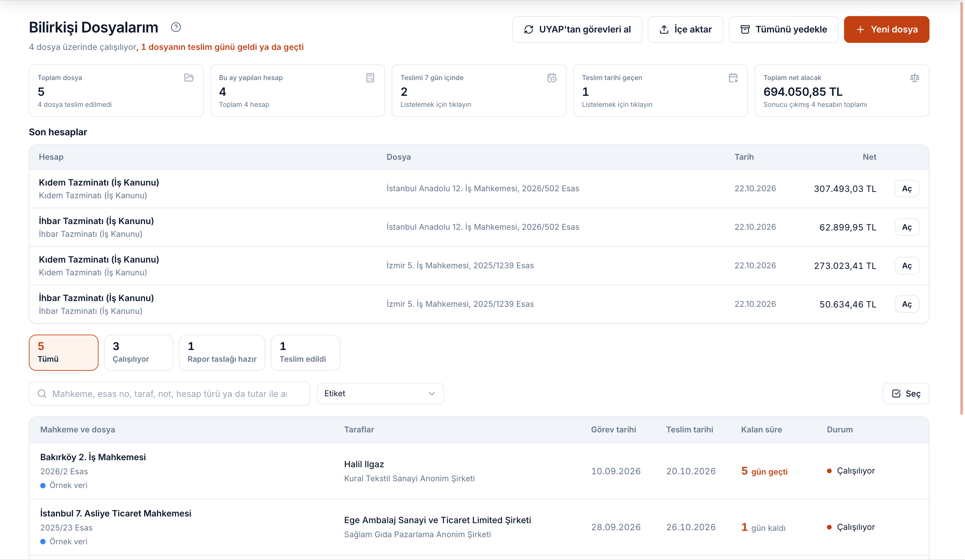This screenshot has width=965, height=560.
Task: Switch to Rapor taslağı hazır tab
Action: coord(222,353)
